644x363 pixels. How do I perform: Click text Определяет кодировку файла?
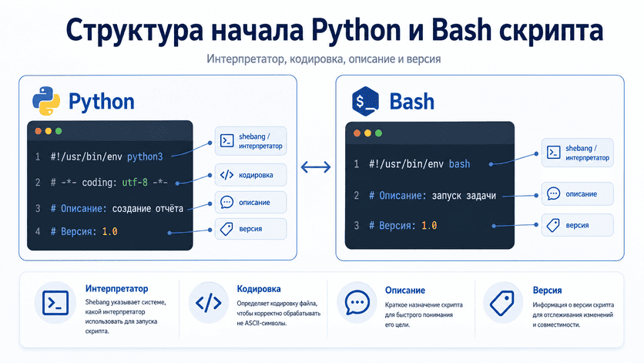[x=277, y=304]
